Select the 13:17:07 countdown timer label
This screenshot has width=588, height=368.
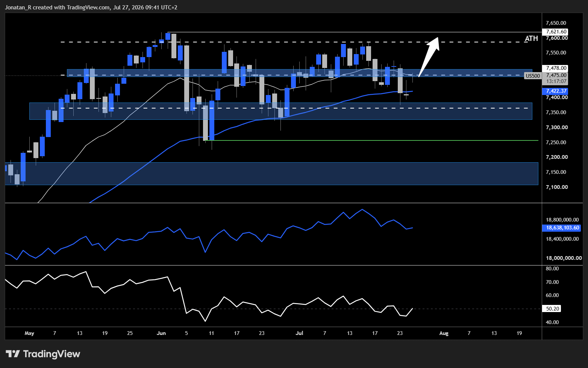[556, 81]
